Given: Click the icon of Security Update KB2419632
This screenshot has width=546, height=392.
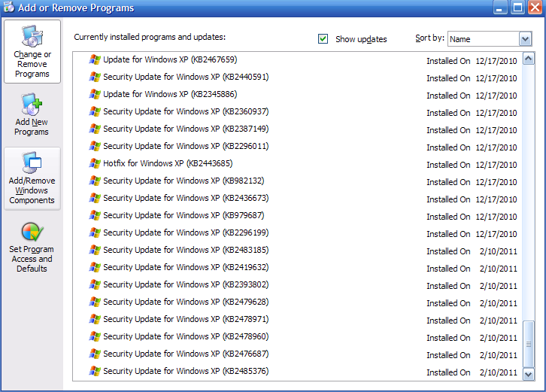Looking at the screenshot, I should click(x=94, y=267).
